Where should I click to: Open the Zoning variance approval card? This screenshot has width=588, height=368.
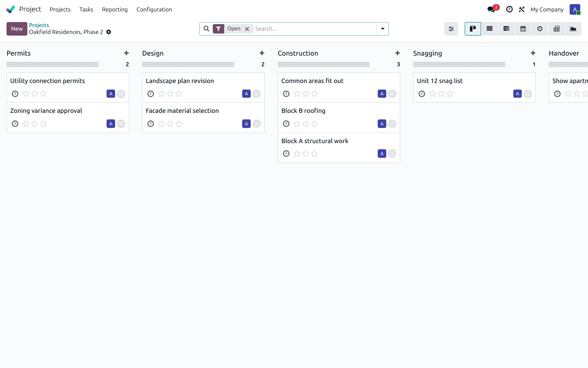[x=68, y=118]
